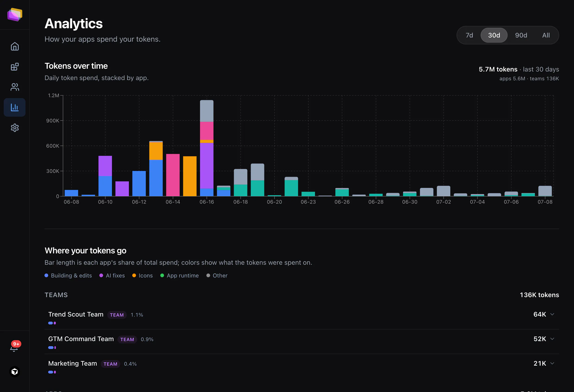Open the user avatar at sidebar bottom

point(15,372)
